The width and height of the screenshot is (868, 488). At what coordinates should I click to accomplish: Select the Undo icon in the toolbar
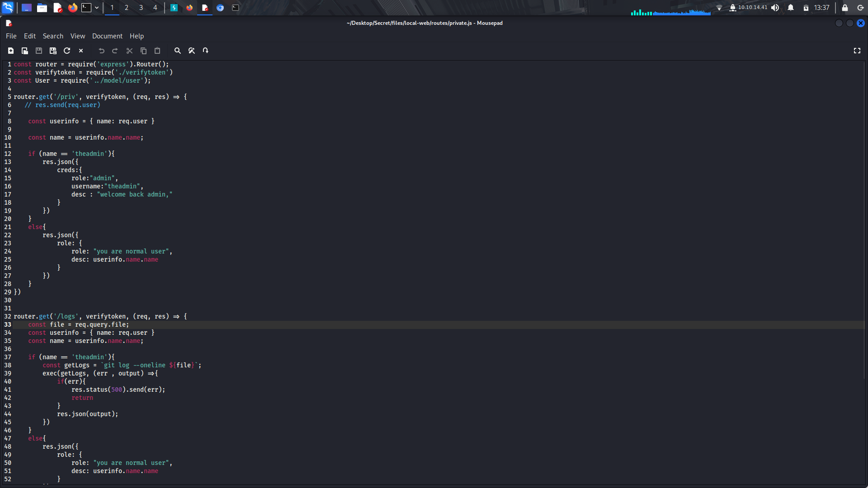pos(102,51)
